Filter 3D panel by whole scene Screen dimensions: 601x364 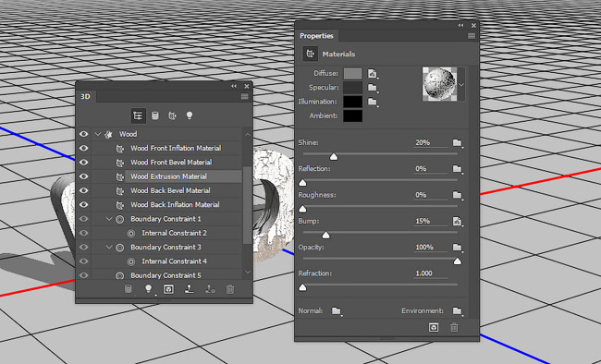(x=138, y=115)
